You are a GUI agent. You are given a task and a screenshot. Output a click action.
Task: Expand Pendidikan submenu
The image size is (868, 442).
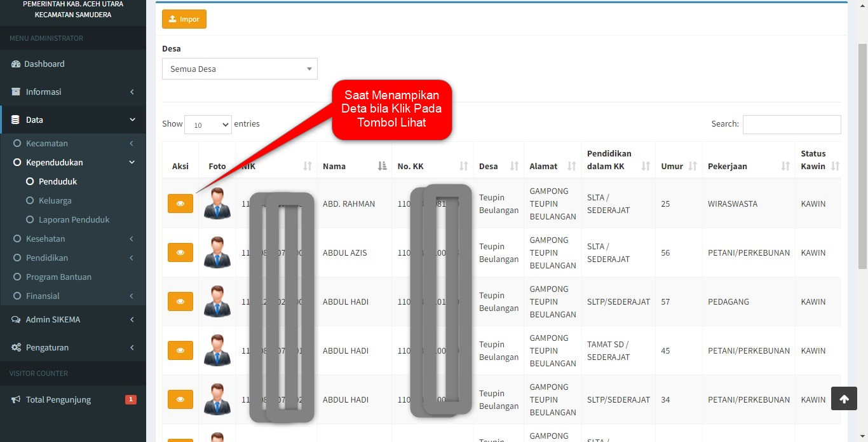pos(73,258)
